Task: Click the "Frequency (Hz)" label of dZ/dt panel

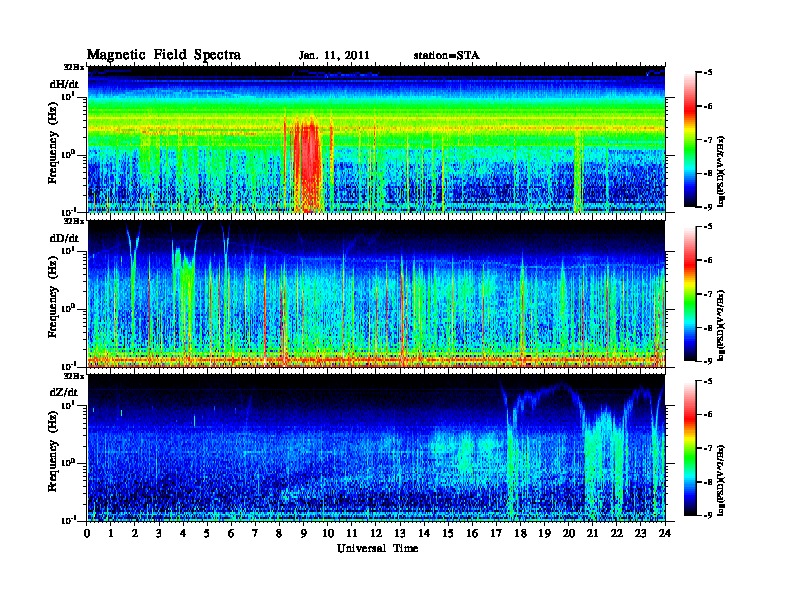Action: pos(53,451)
